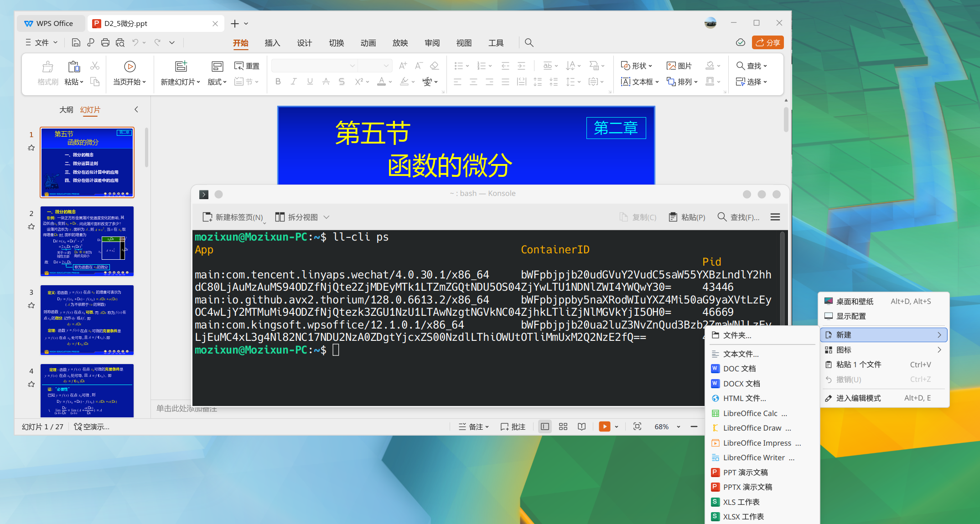Open the font name dropdown
Viewport: 980px width, 524px height.
click(352, 66)
